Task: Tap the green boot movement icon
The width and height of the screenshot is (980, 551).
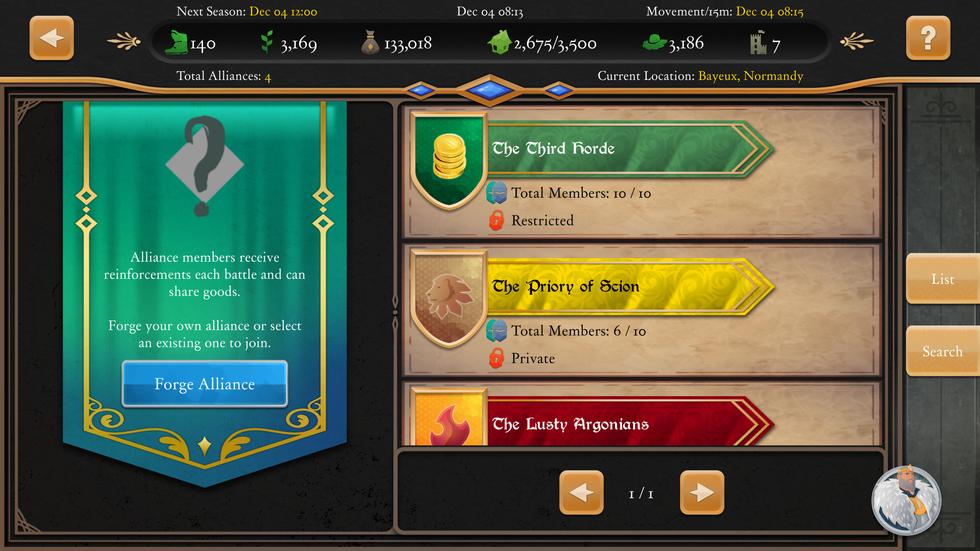Action: click(176, 43)
